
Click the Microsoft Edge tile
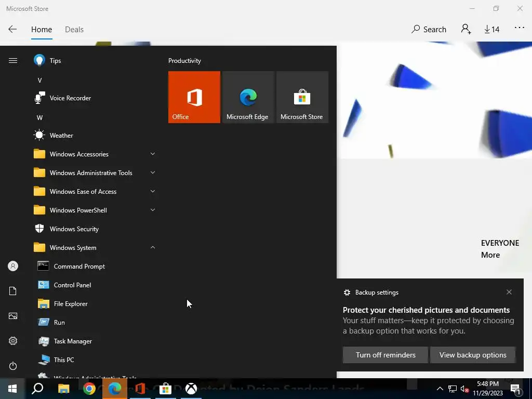point(248,97)
